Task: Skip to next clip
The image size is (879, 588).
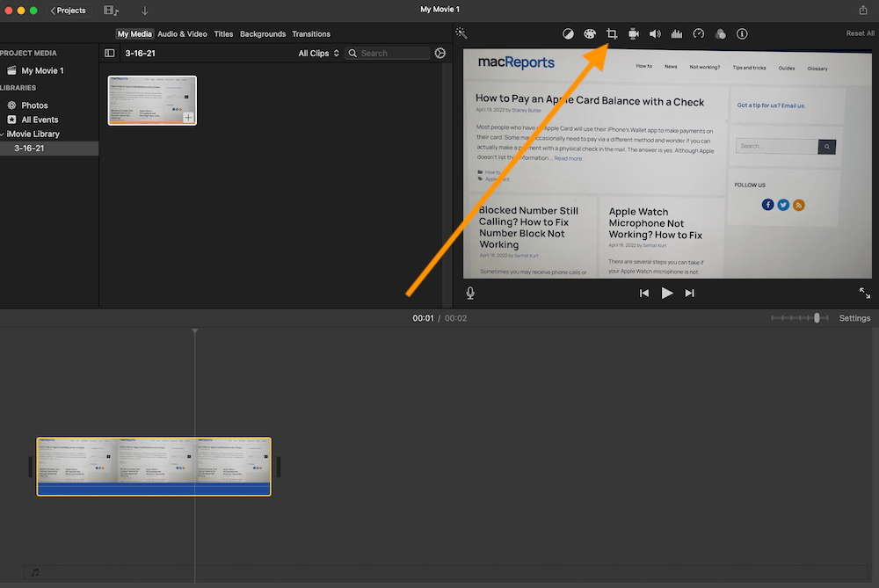Action: point(689,293)
